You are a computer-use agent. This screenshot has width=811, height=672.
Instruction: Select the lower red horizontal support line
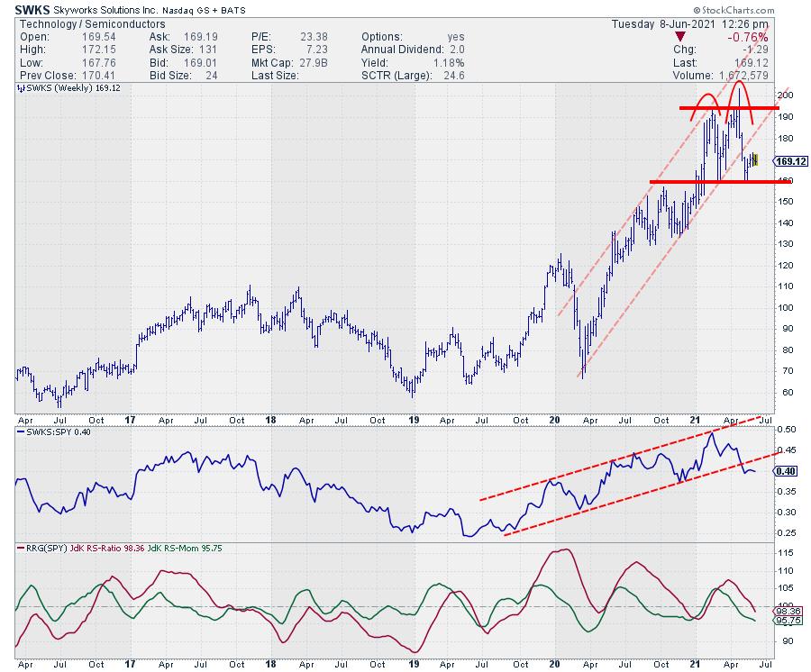712,182
